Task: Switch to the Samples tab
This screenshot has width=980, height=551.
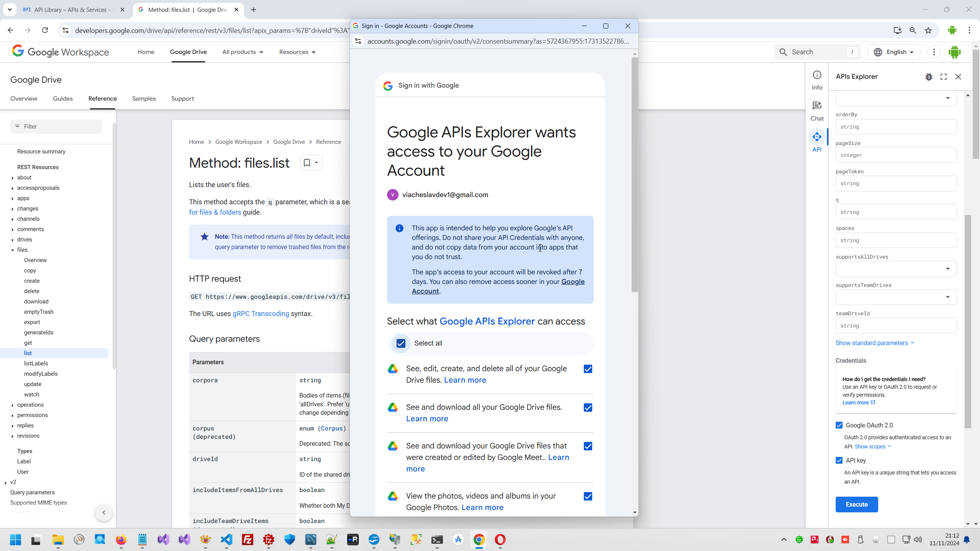Action: (144, 99)
